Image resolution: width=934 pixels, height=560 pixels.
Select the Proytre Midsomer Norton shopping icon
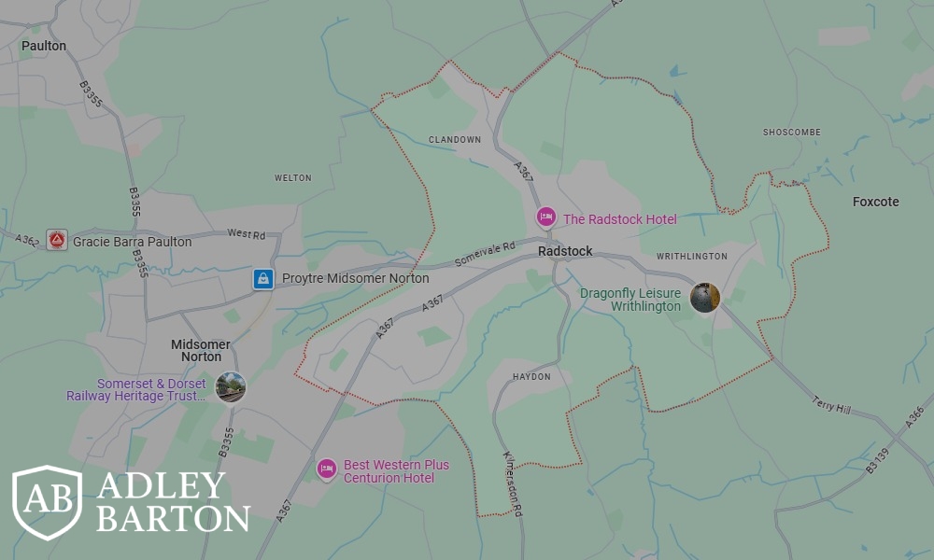263,279
